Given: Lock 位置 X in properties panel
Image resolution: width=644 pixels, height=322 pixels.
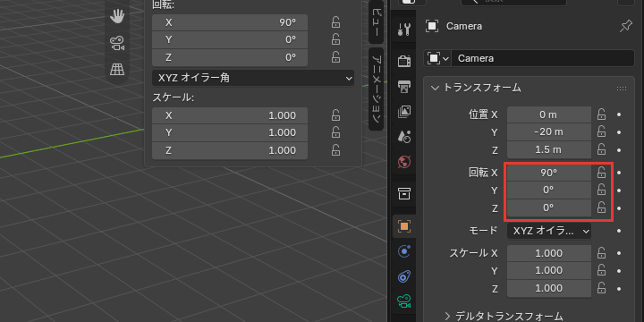Looking at the screenshot, I should click(x=601, y=114).
